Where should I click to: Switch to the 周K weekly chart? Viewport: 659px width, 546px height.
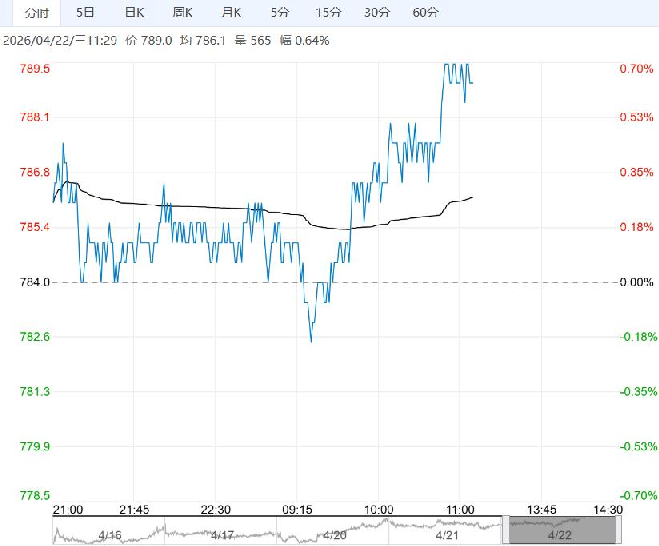183,12
